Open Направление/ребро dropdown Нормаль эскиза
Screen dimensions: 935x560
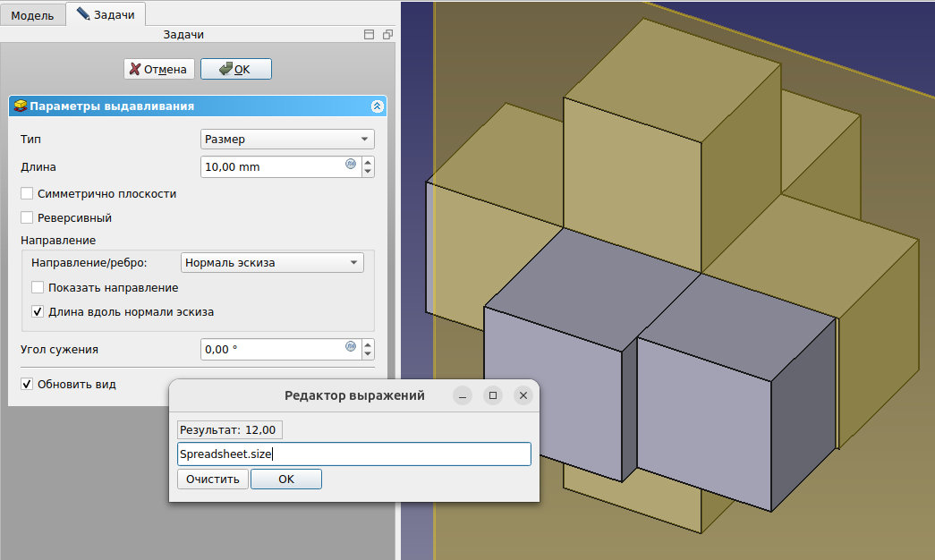click(x=272, y=262)
